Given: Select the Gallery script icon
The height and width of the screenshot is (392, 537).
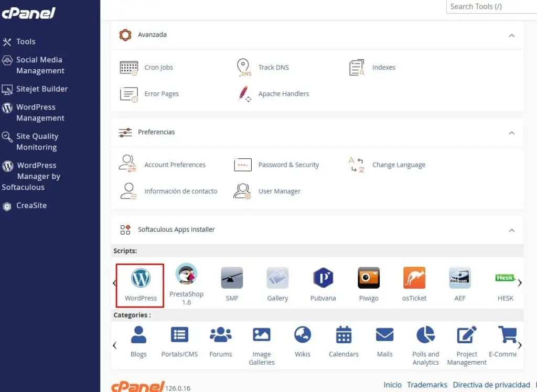Looking at the screenshot, I should point(277,278).
